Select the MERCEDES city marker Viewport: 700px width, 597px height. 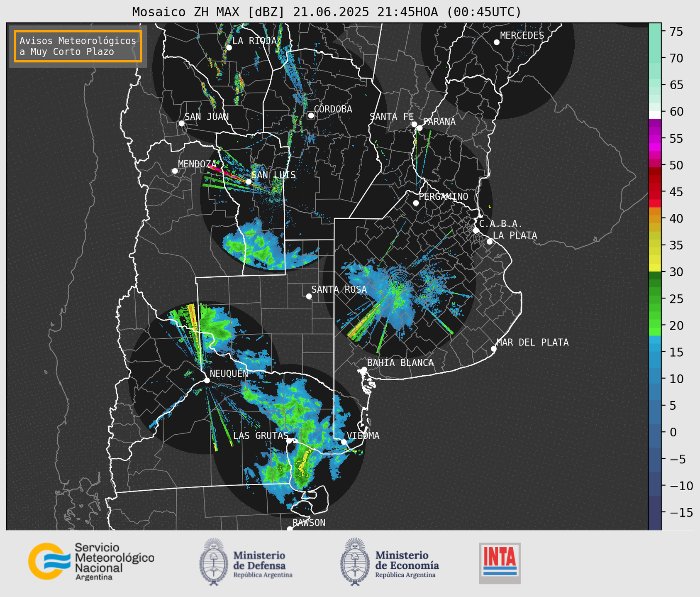pyautogui.click(x=496, y=42)
